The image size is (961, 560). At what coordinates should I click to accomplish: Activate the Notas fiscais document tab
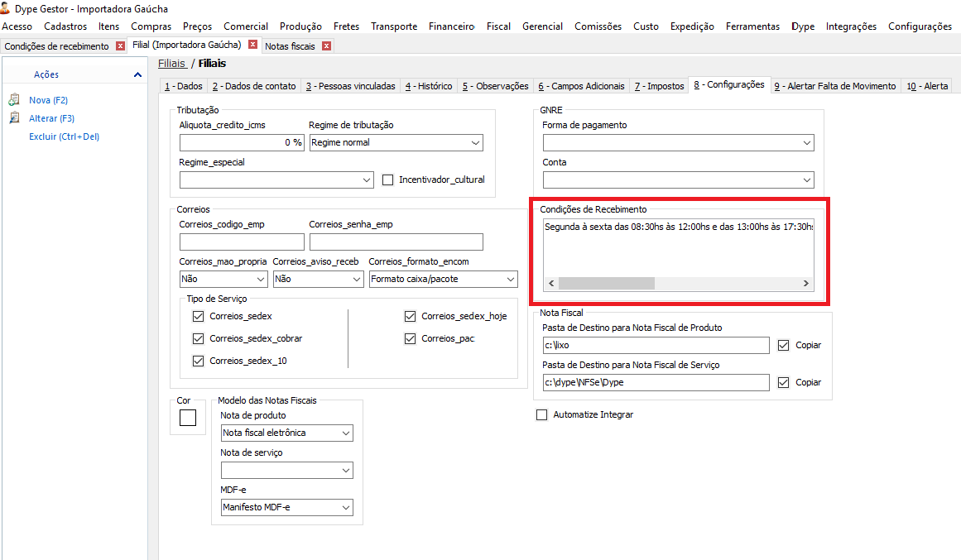click(290, 46)
